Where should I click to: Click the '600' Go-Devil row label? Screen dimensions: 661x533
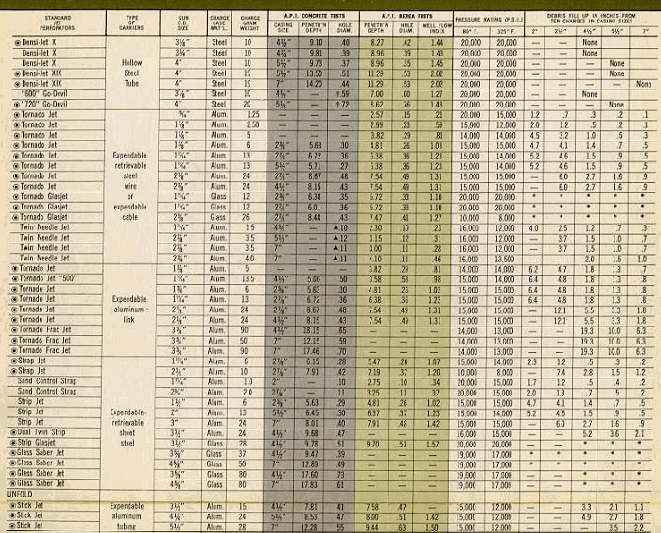(44, 94)
